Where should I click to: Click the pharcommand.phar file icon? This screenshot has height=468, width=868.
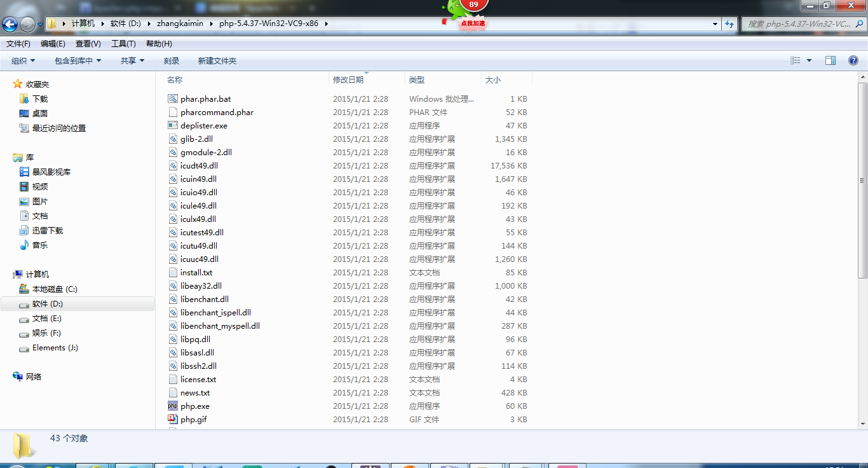coord(173,112)
